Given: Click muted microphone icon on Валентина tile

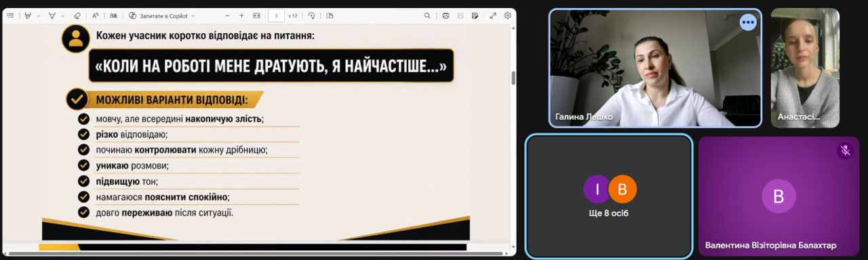Looking at the screenshot, I should tap(845, 151).
